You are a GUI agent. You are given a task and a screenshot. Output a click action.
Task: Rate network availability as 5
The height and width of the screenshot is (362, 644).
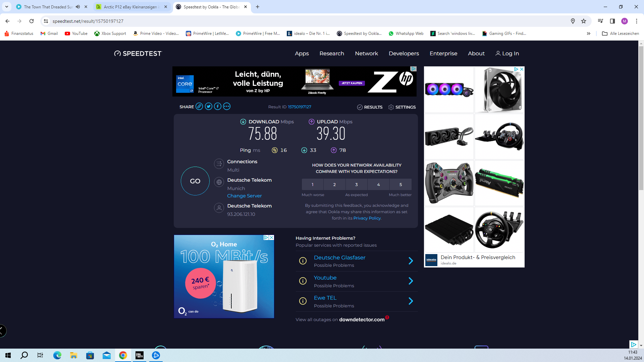(x=400, y=185)
